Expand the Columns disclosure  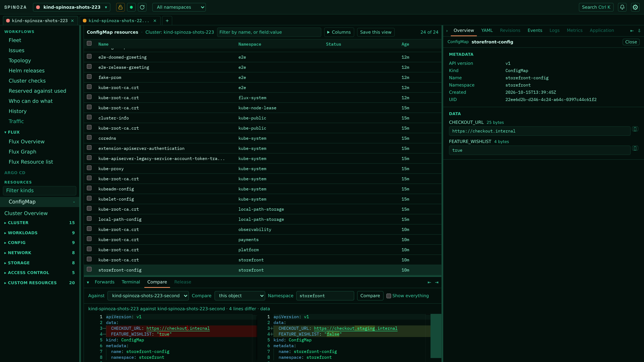[339, 32]
